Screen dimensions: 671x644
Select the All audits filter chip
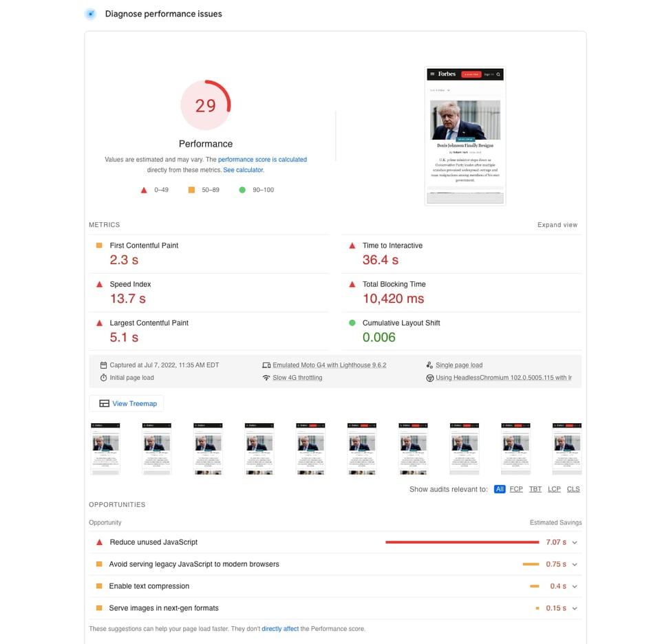click(500, 489)
